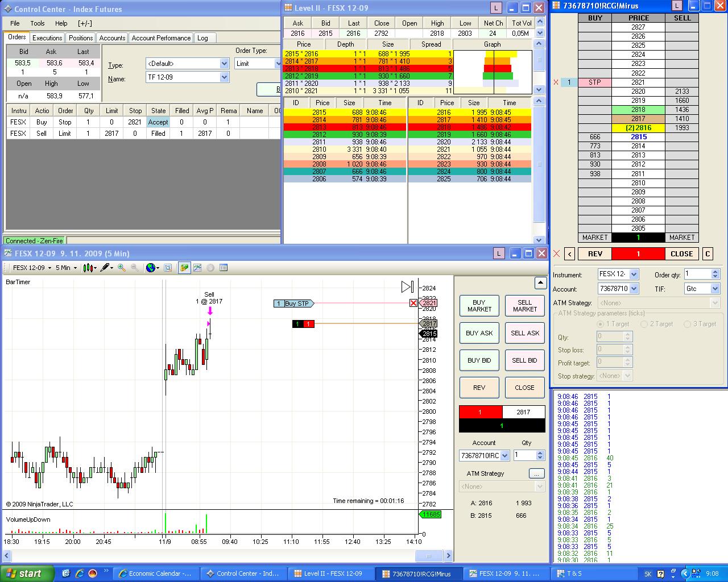
Task: Click the C button in SuperDOM
Action: 708,254
